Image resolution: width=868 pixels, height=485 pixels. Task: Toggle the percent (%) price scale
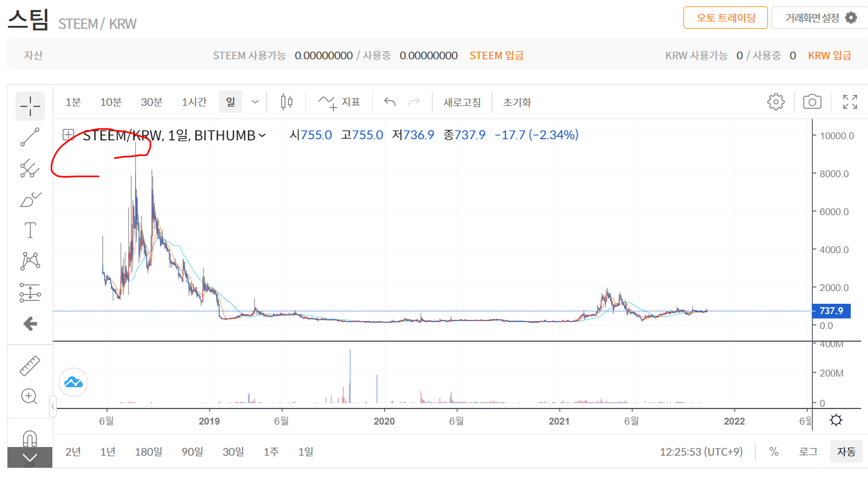tap(774, 452)
